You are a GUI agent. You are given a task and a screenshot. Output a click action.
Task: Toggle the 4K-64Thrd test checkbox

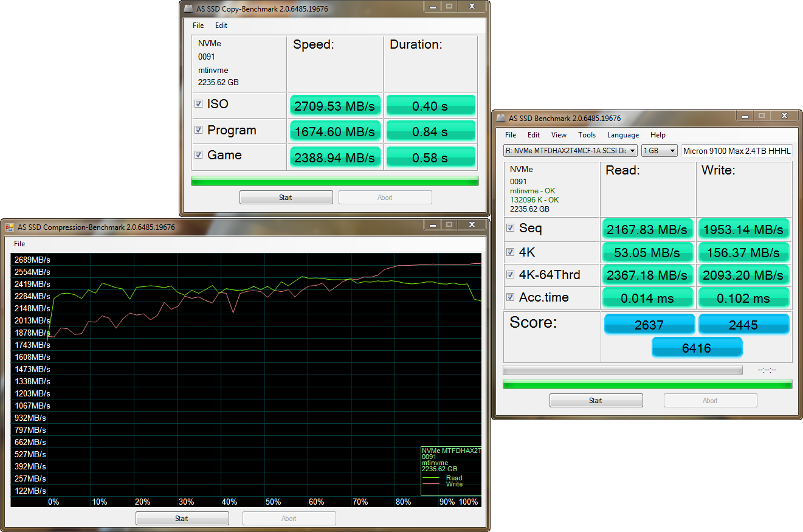(x=511, y=275)
